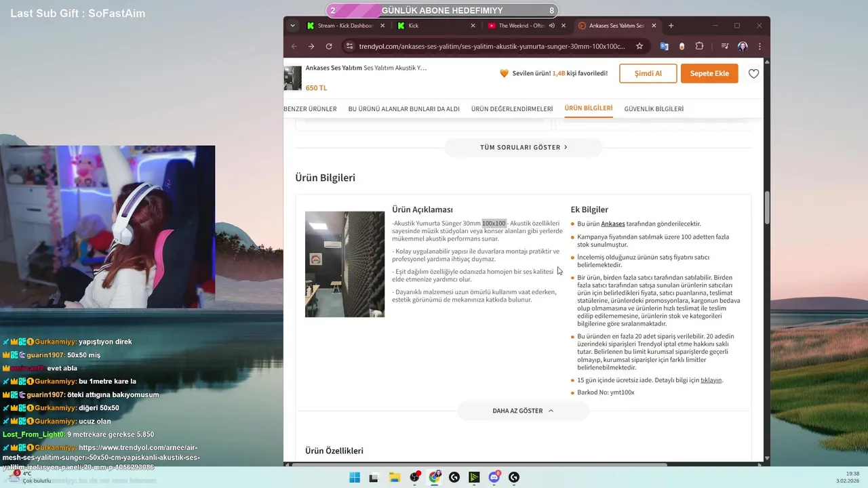This screenshot has width=868, height=488.
Task: Open the BENZER ÜRÜNLER tab
Action: click(x=310, y=108)
